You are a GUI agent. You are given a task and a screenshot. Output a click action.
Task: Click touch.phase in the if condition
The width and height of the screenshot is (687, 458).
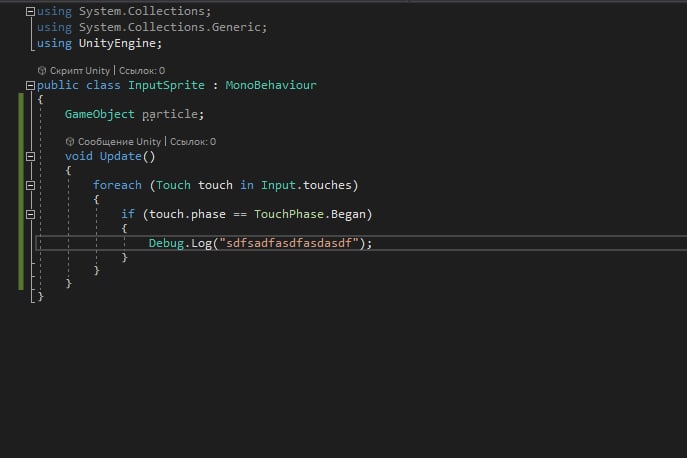pos(188,214)
